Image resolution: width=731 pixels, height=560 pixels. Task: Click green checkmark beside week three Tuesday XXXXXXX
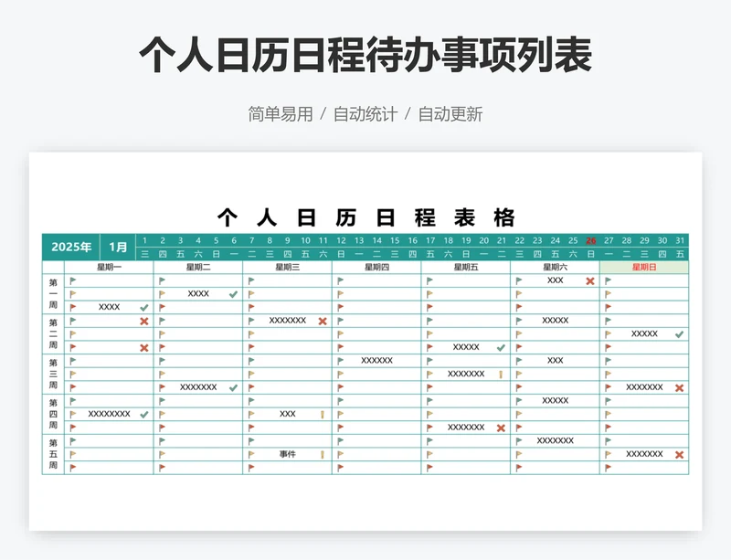point(234,388)
